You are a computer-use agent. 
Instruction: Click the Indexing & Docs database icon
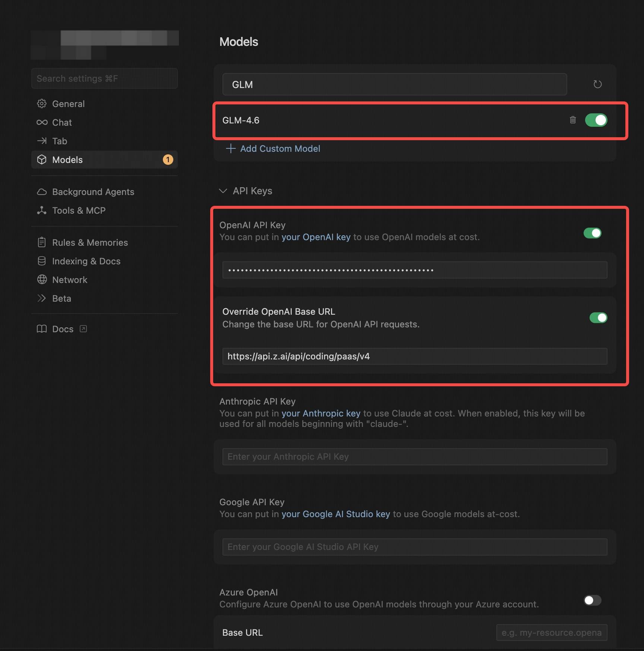42,261
